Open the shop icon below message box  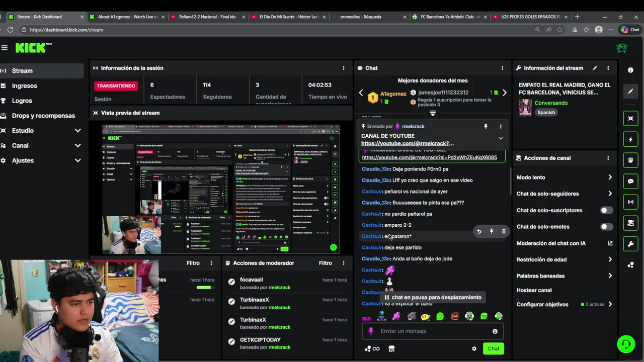click(391, 348)
